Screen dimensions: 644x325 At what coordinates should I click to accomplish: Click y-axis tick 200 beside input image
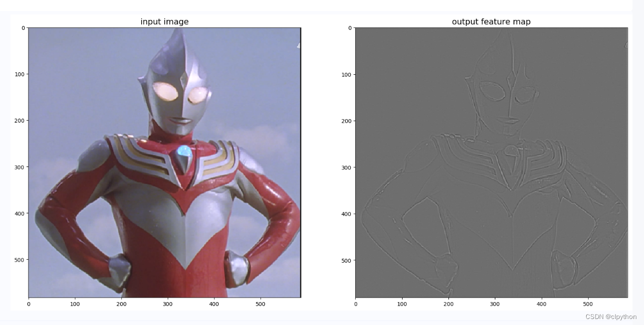pos(19,121)
